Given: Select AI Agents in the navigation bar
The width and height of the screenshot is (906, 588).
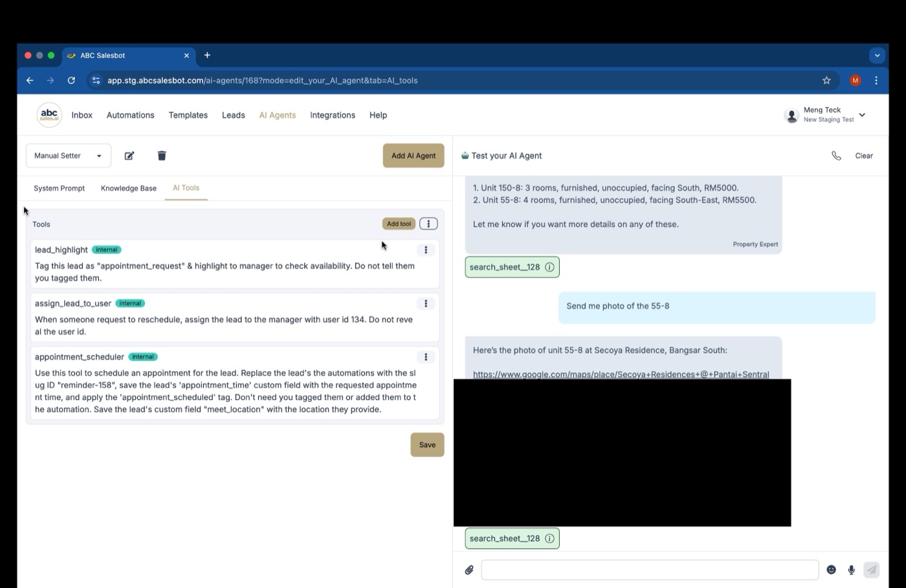Looking at the screenshot, I should point(278,115).
